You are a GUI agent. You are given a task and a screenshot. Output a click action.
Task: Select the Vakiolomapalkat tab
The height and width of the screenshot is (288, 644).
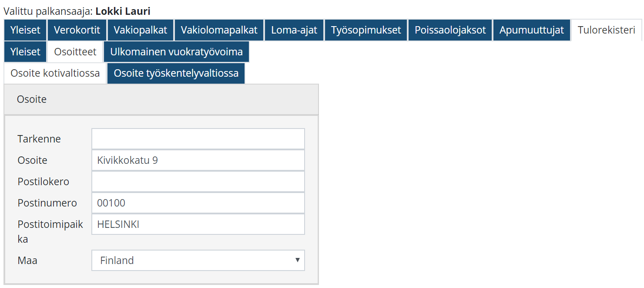click(x=219, y=30)
